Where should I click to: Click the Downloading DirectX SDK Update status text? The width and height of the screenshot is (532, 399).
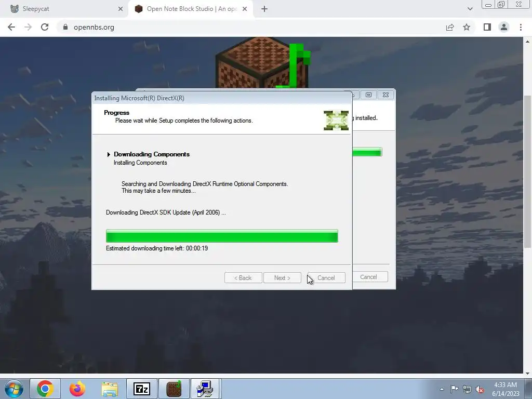pyautogui.click(x=166, y=212)
